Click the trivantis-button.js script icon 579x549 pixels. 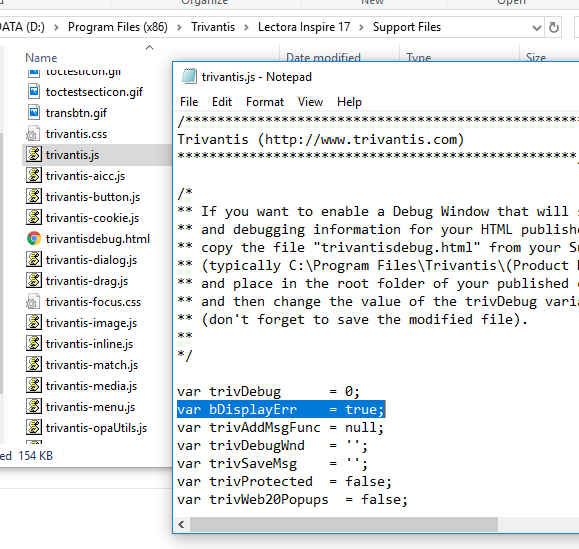[34, 196]
